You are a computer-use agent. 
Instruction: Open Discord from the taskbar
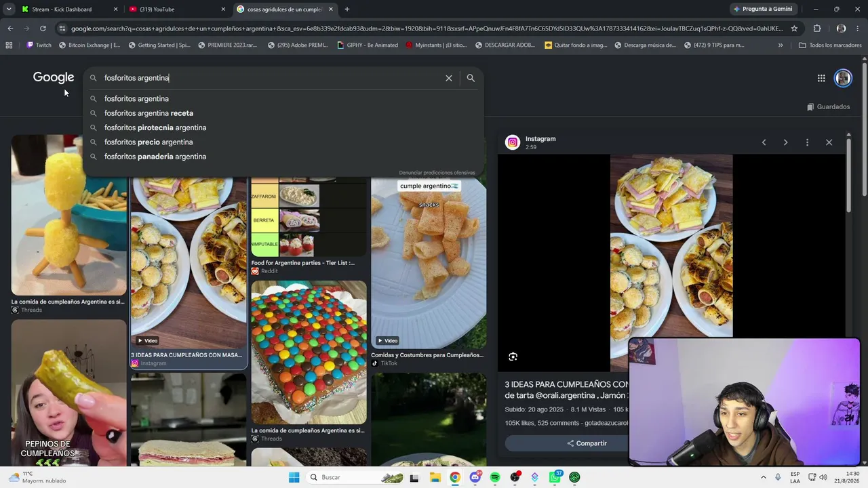(475, 477)
